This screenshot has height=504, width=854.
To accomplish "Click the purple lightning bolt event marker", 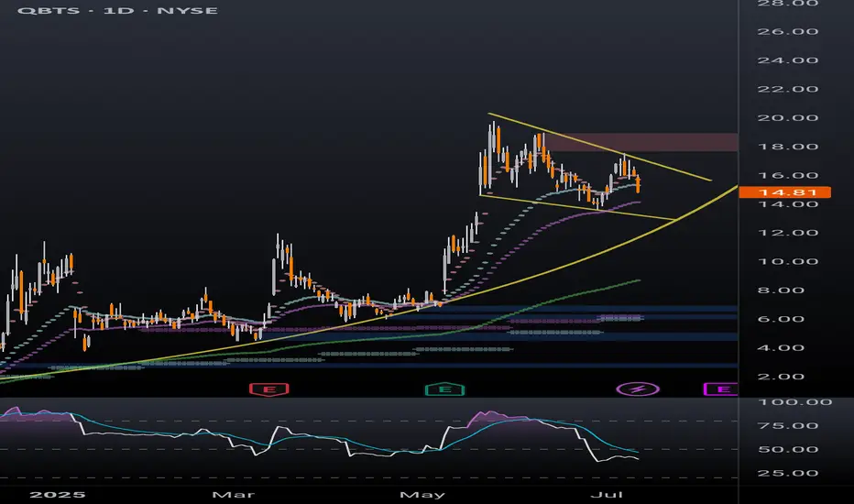I will (638, 389).
